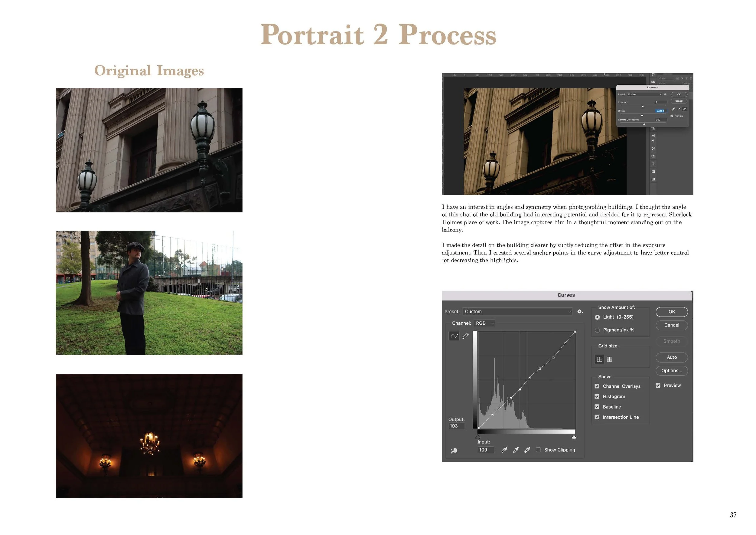This screenshot has width=756, height=535.
Task: Toggle the Channel Overlays checkbox
Action: (x=597, y=386)
